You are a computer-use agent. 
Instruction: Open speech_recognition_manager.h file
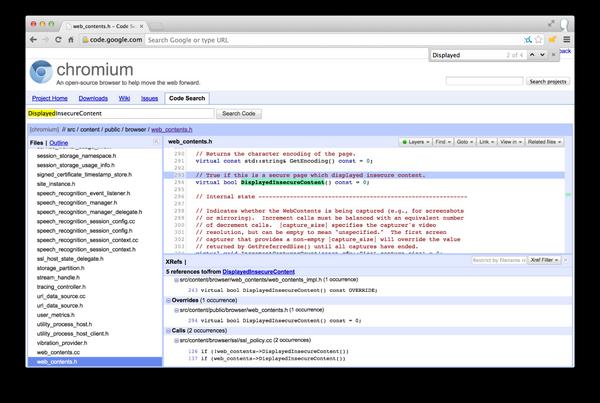[77, 202]
